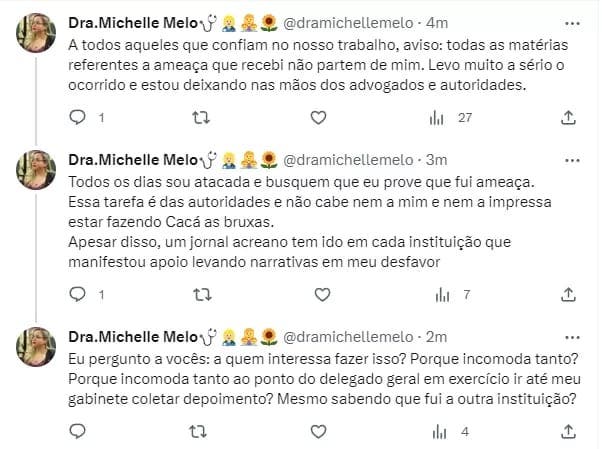
Task: View analytics showing 27 views
Action: pyautogui.click(x=437, y=118)
